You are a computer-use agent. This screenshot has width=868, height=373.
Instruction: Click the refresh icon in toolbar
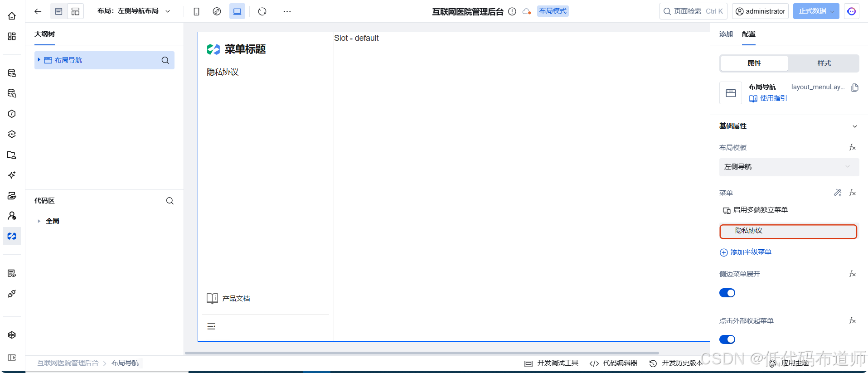pos(262,11)
